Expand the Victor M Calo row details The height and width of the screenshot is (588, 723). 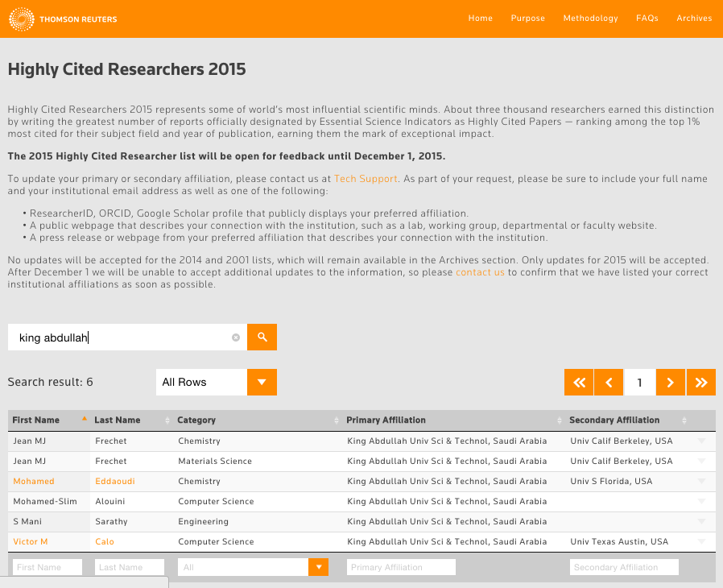[701, 541]
